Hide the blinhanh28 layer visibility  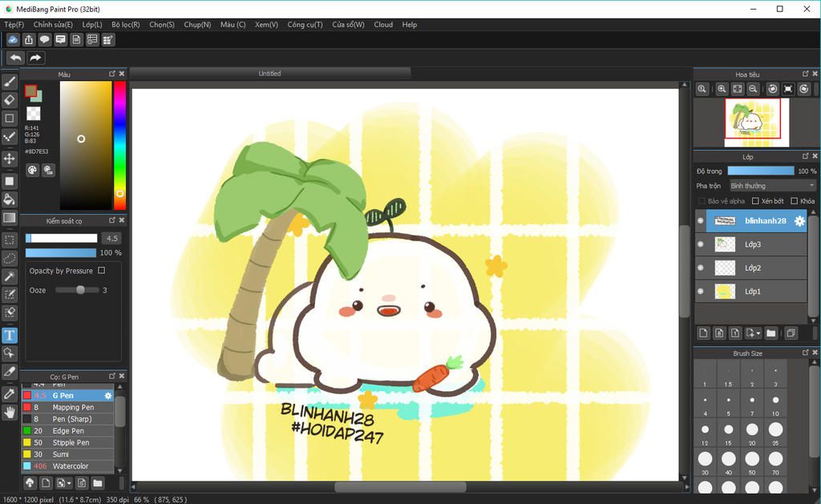coord(701,221)
